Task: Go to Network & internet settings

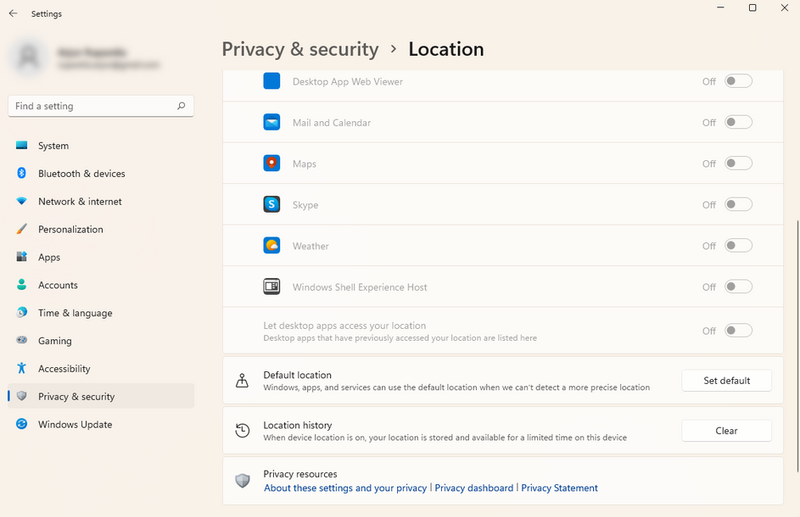Action: 80,202
